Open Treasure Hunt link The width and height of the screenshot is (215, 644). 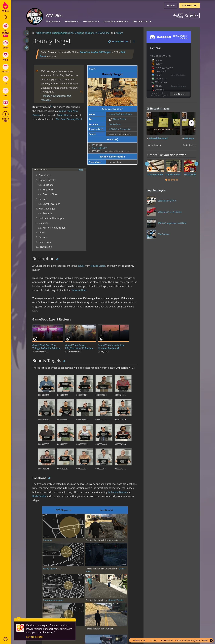click(x=79, y=290)
